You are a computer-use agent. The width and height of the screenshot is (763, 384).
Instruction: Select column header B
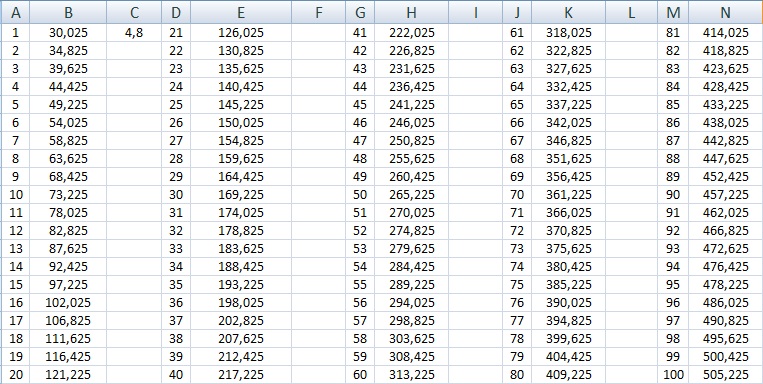[x=68, y=12]
